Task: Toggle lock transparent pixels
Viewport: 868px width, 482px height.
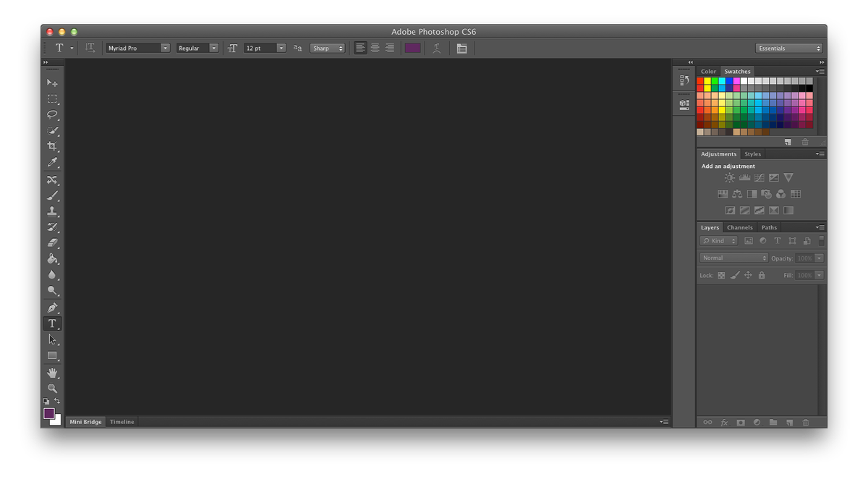Action: click(x=721, y=275)
